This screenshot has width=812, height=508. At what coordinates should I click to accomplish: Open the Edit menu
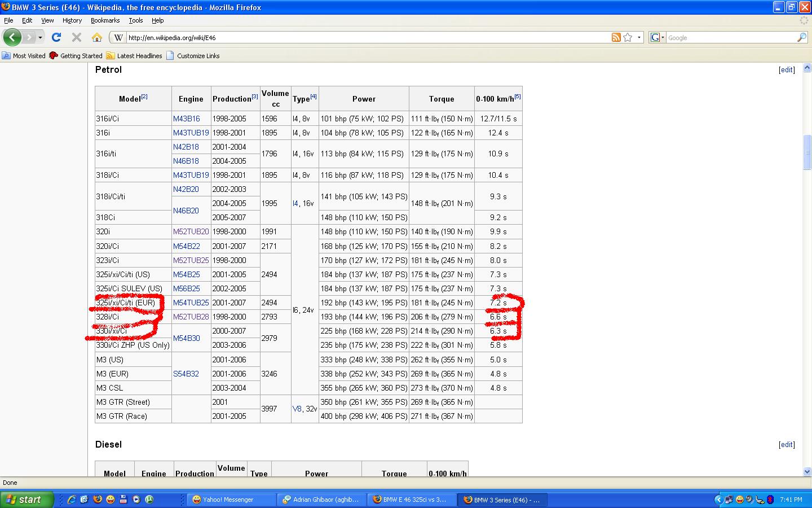[27, 20]
